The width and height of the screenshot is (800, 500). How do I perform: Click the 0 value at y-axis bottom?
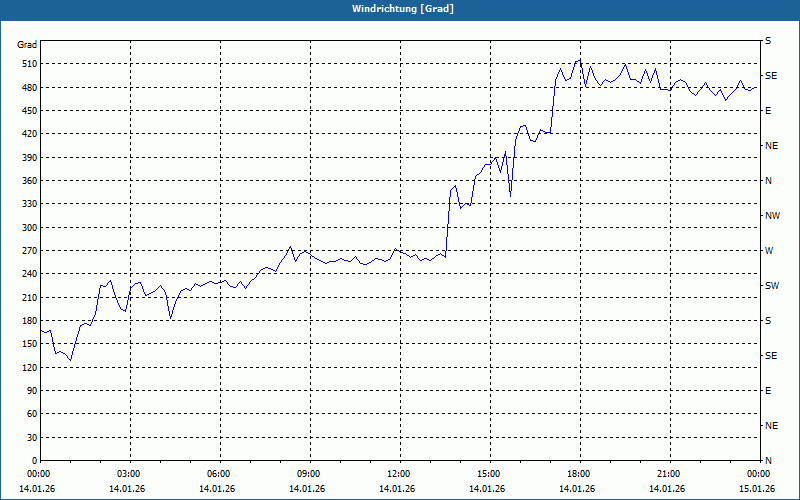coord(33,461)
